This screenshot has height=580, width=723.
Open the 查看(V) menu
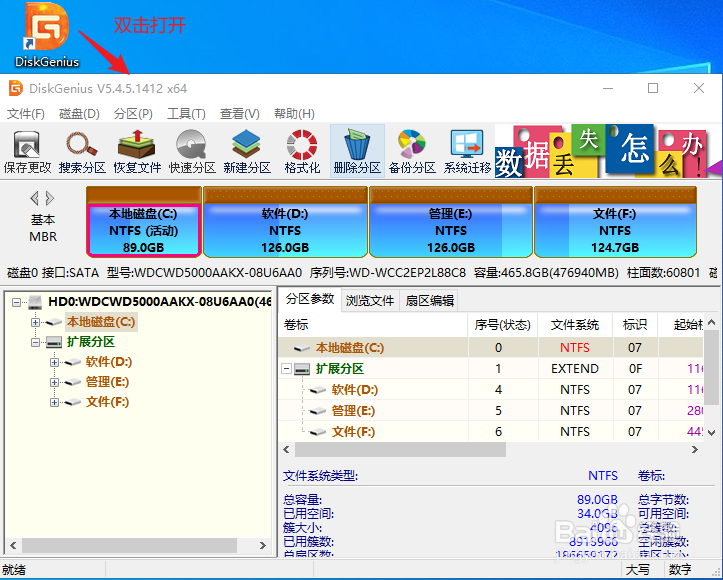click(239, 113)
